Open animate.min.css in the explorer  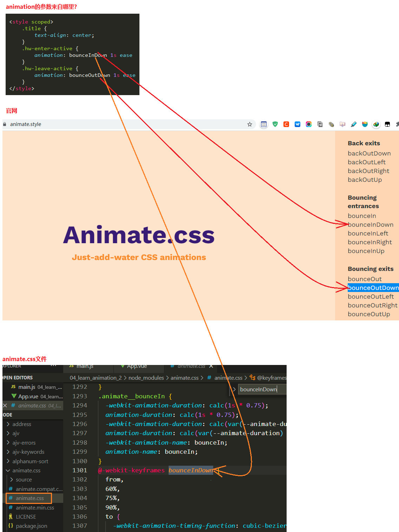point(33,507)
